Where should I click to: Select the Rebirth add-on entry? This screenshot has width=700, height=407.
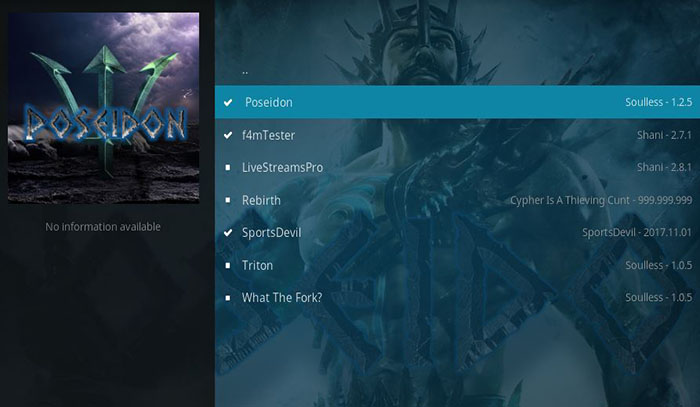(x=457, y=200)
